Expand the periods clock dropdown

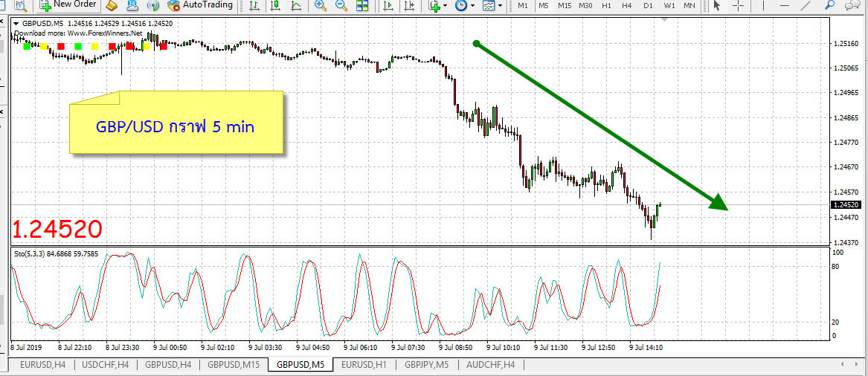tap(472, 6)
